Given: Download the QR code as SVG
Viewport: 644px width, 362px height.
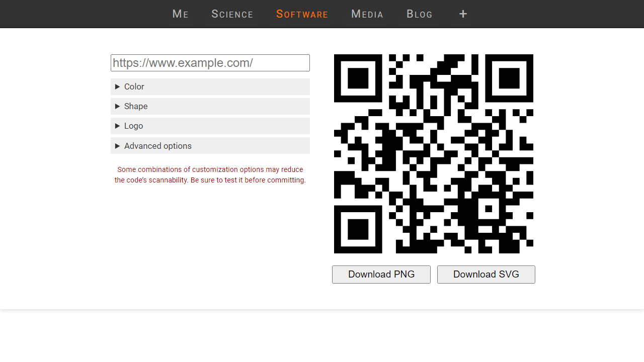Looking at the screenshot, I should tap(486, 275).
